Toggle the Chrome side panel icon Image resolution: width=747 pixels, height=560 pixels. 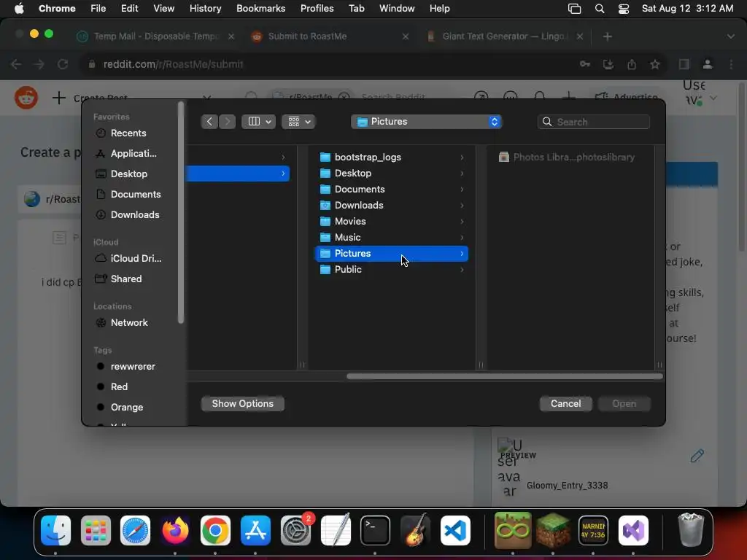click(x=684, y=64)
